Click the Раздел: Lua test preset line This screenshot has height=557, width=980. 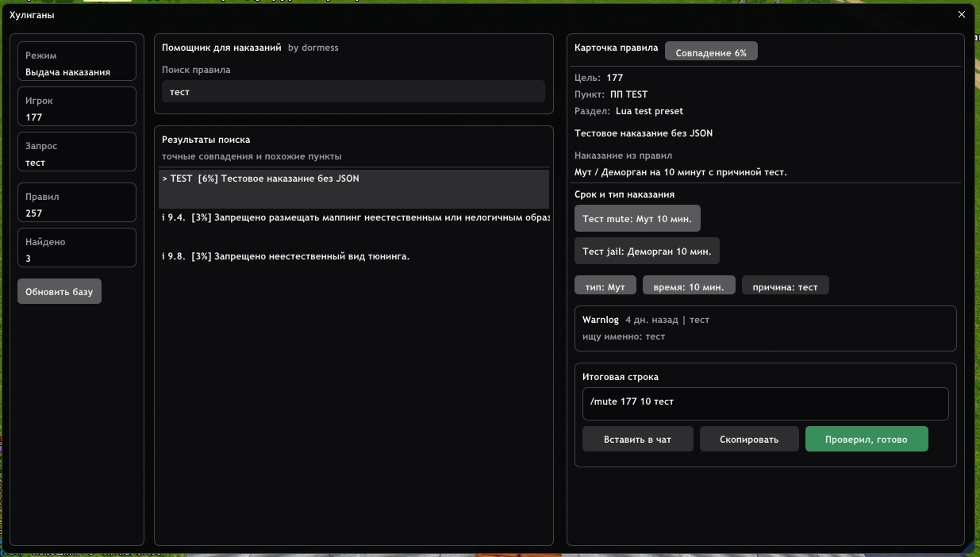[628, 111]
